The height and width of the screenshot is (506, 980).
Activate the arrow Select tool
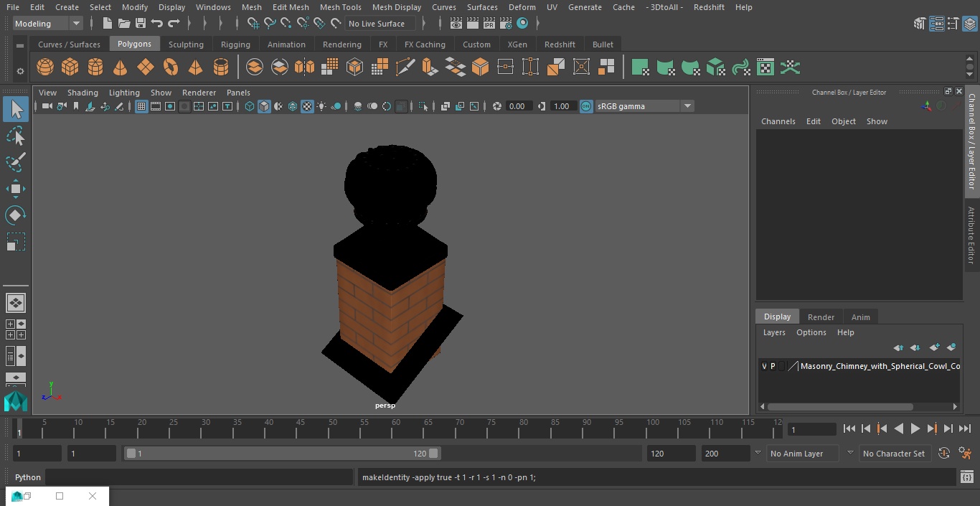(16, 109)
